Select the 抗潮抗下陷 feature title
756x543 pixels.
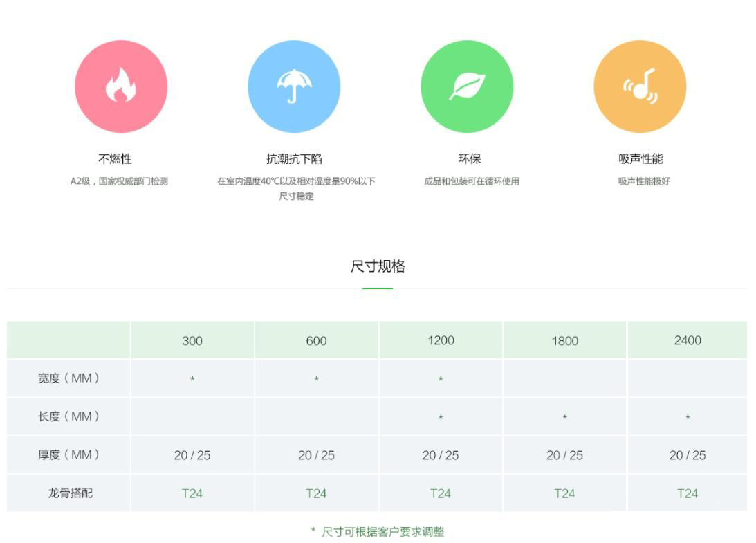tap(295, 159)
